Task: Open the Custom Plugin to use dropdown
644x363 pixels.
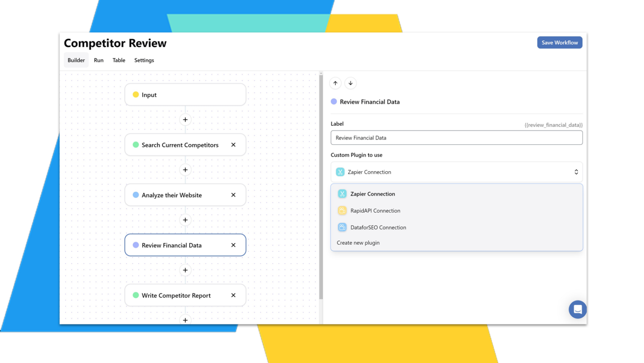Action: (x=456, y=172)
